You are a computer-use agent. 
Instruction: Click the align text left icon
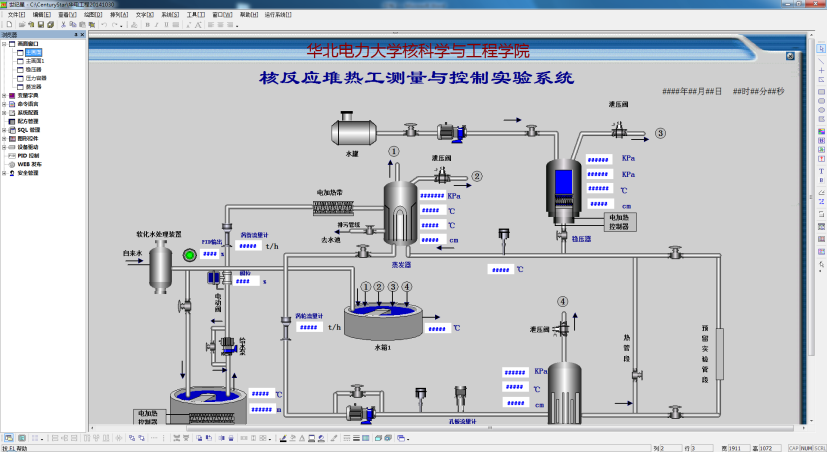211,24
